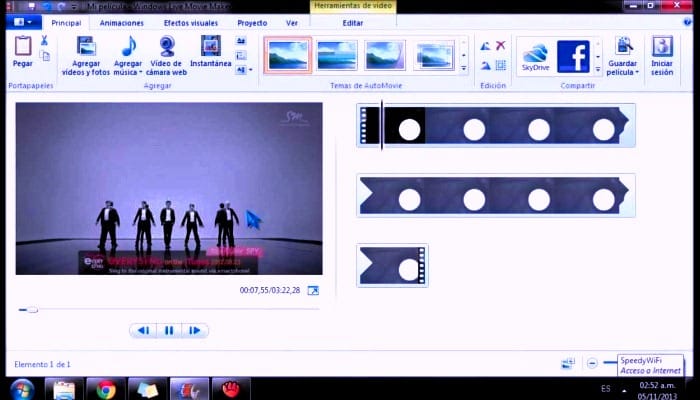The width and height of the screenshot is (700, 400).
Task: Select the fourth AutoMovie theme thumbnail
Action: [x=434, y=55]
